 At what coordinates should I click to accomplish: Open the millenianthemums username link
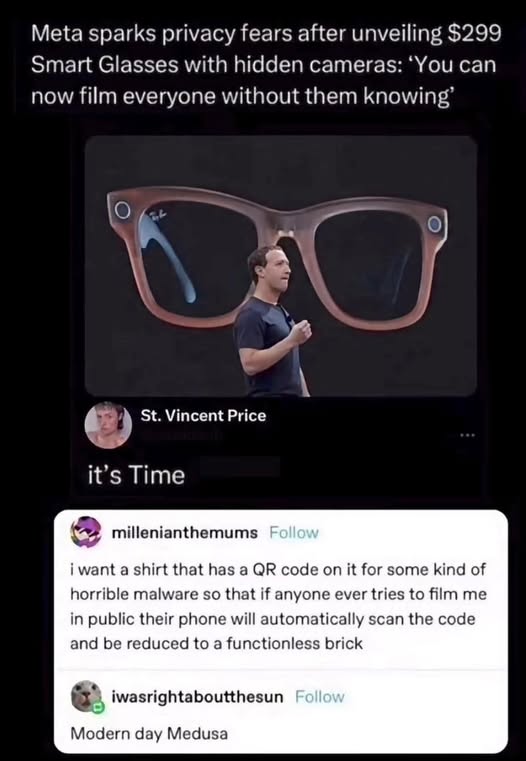(185, 533)
